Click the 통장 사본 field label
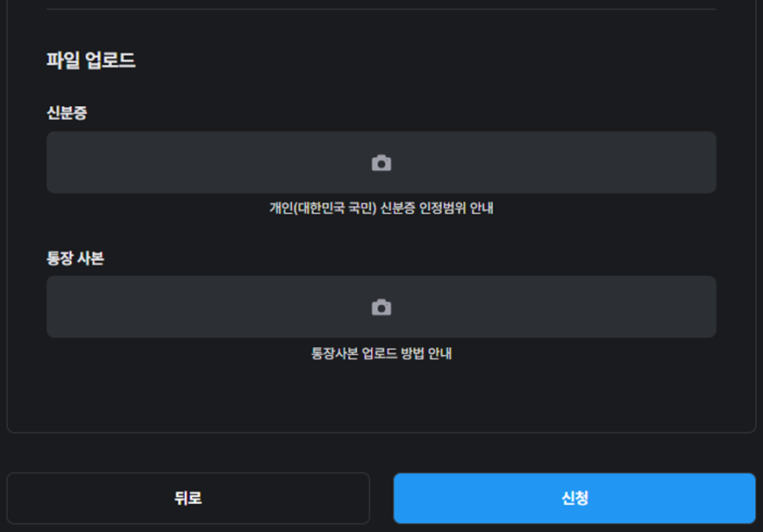The width and height of the screenshot is (763, 532). coord(75,259)
